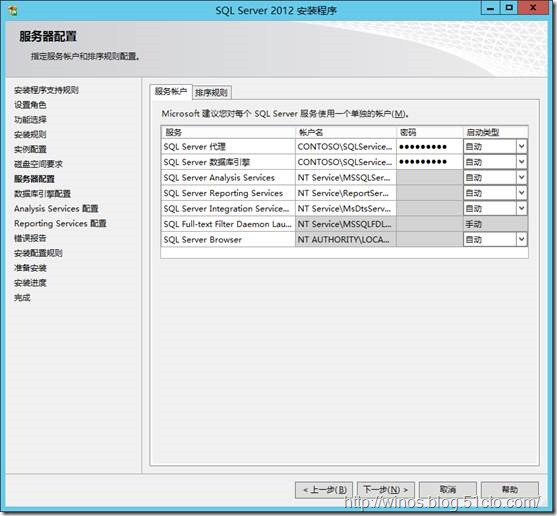Open startup type dropdown for Integration Services
Viewport: 557px width, 516px height.
pyautogui.click(x=521, y=208)
